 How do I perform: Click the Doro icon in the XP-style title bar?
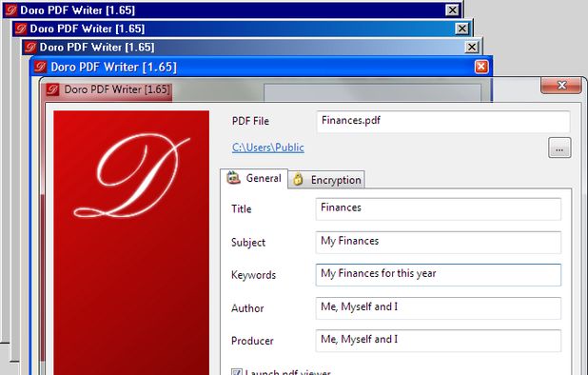coord(40,67)
